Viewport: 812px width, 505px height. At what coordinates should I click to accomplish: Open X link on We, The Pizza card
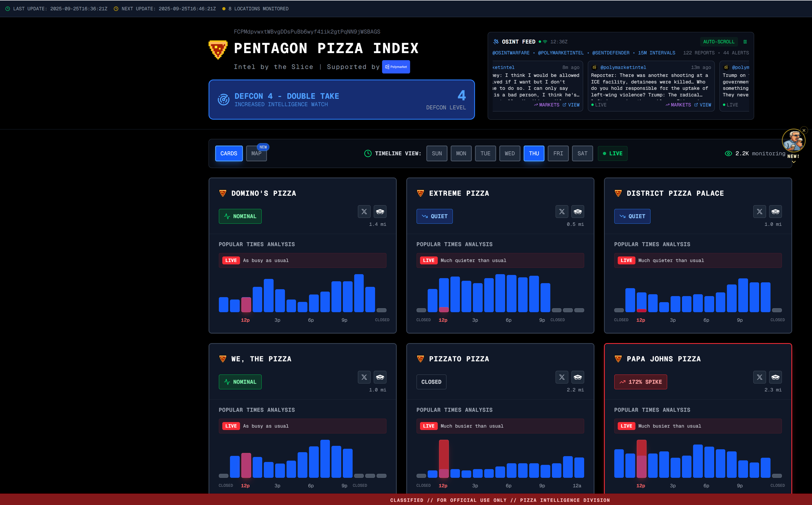point(364,377)
